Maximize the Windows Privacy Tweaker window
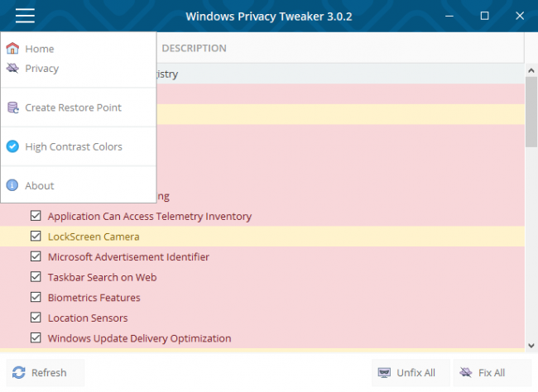 (484, 16)
